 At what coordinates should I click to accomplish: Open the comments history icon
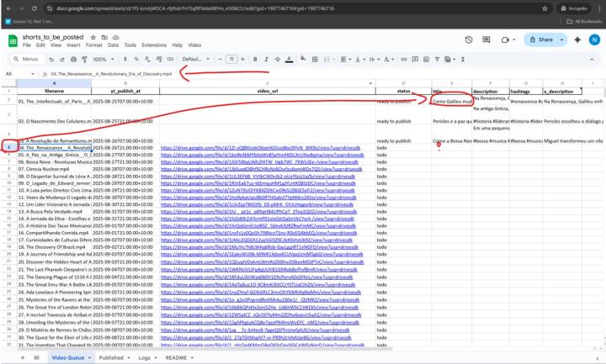[x=486, y=40]
